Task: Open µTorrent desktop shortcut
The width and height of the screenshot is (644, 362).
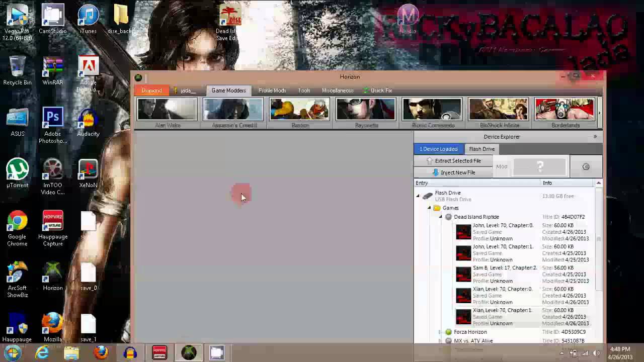Action: (17, 173)
